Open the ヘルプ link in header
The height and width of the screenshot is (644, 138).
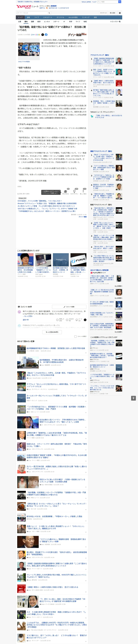coord(94,2)
